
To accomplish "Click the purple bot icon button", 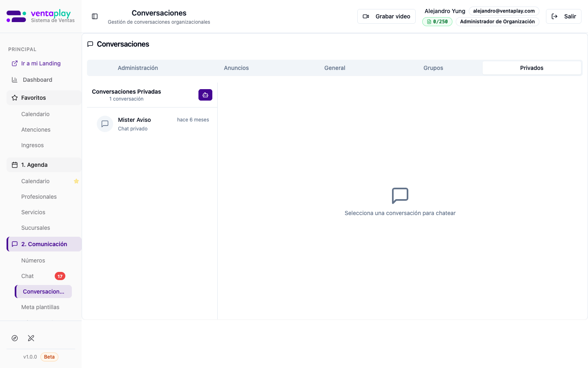I will pyautogui.click(x=205, y=95).
